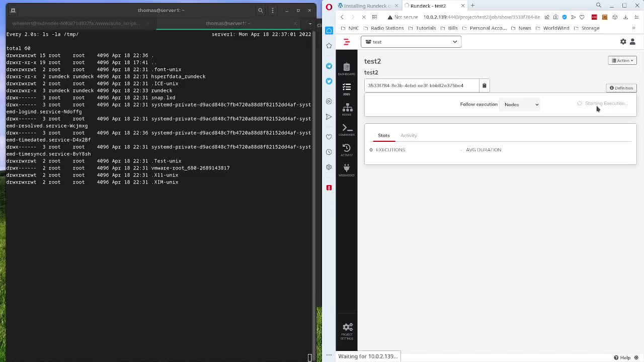Viewport: 644px width, 362px height.
Task: Open Speed Dial grid icon in Opera
Action: point(374,17)
